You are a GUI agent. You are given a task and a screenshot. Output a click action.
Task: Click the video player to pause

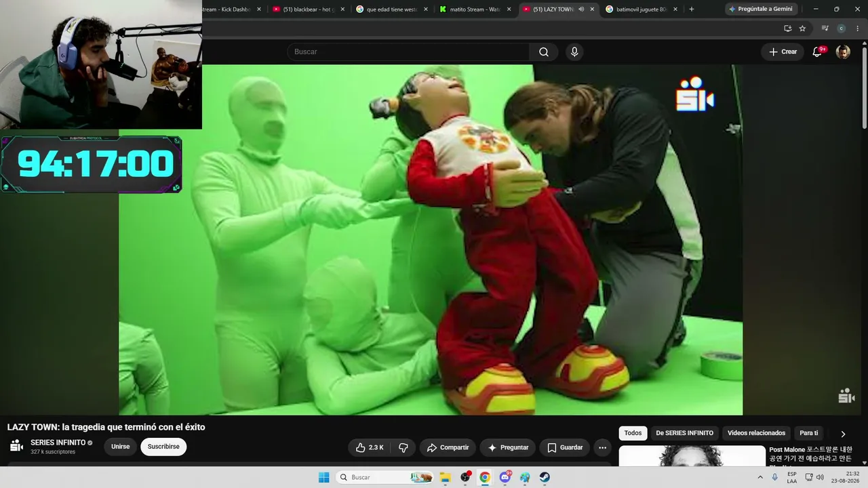[x=431, y=240]
